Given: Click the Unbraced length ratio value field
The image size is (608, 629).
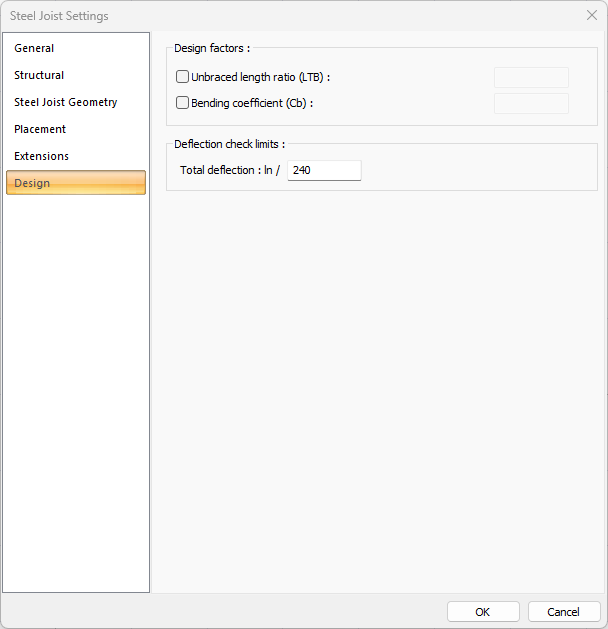Looking at the screenshot, I should (x=531, y=77).
